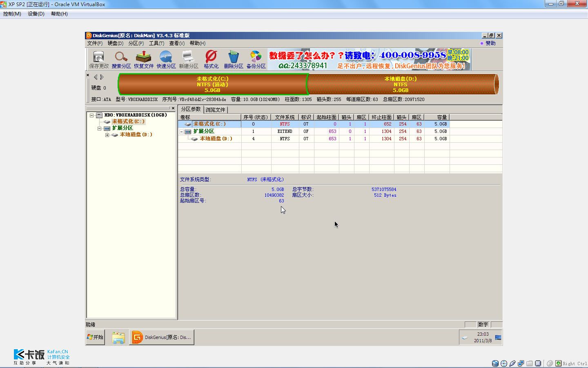
Task: Open DiskGenius 帮助(H) menu
Action: coord(198,43)
